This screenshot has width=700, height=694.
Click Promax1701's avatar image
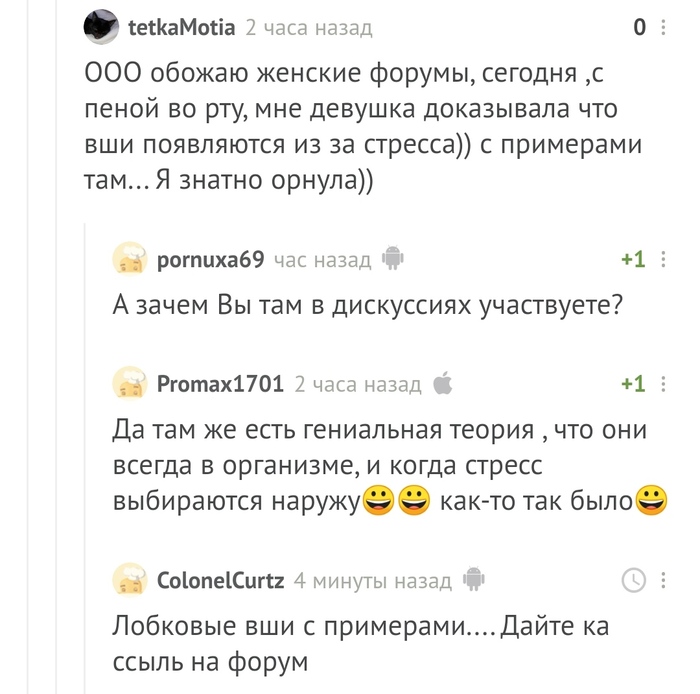[x=131, y=384]
